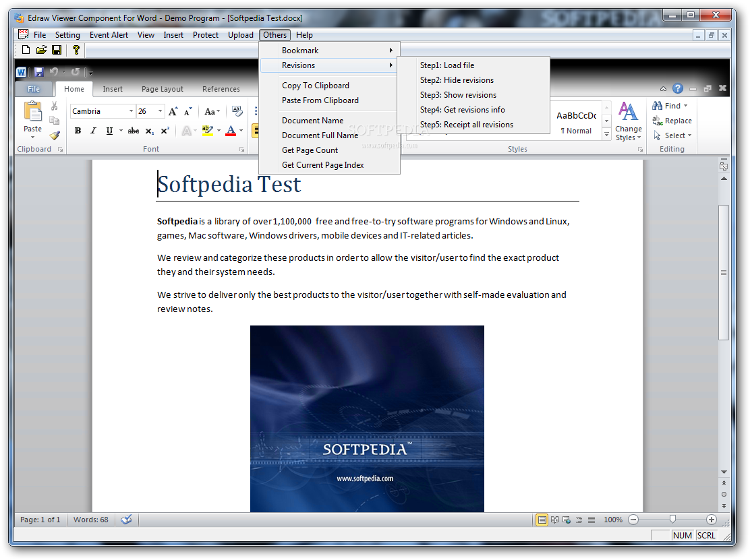Click the Shrink Font icon
This screenshot has width=750, height=560.
point(188,111)
